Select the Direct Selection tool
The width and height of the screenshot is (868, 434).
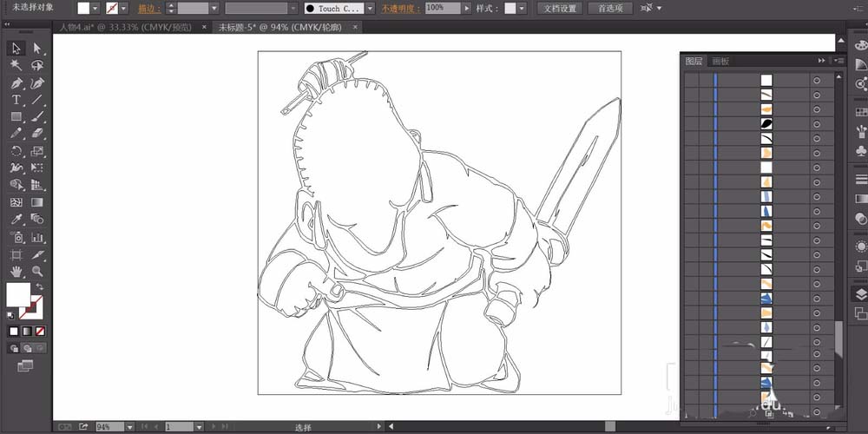(x=37, y=49)
